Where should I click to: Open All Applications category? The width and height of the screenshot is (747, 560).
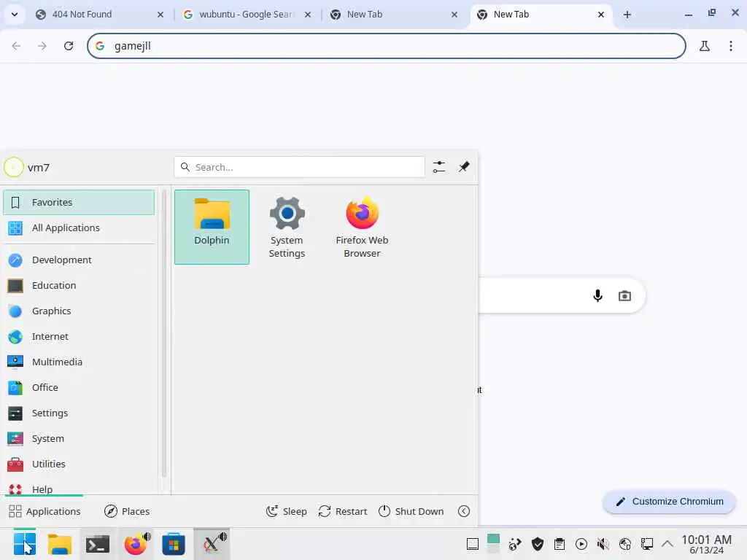79,228
